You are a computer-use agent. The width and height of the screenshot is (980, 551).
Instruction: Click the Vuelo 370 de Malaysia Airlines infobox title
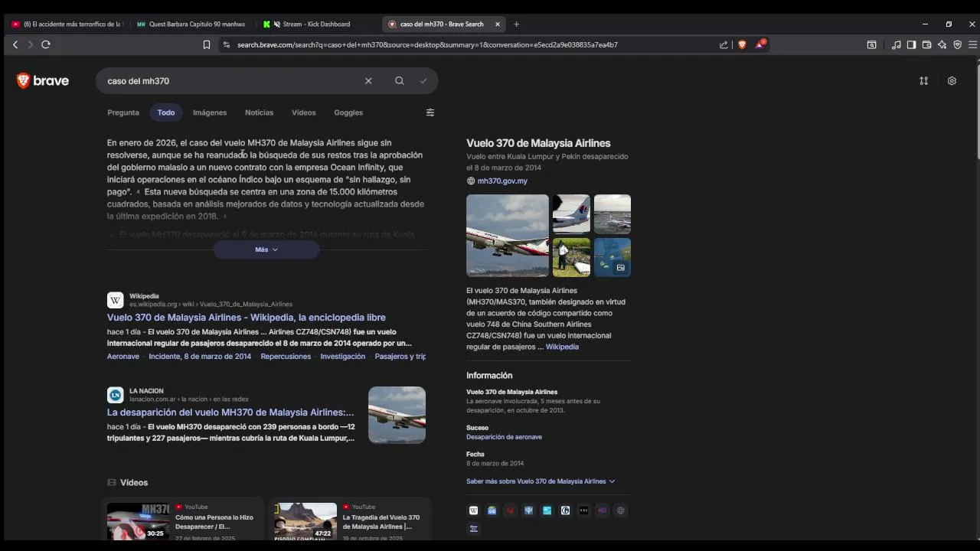[x=538, y=143]
